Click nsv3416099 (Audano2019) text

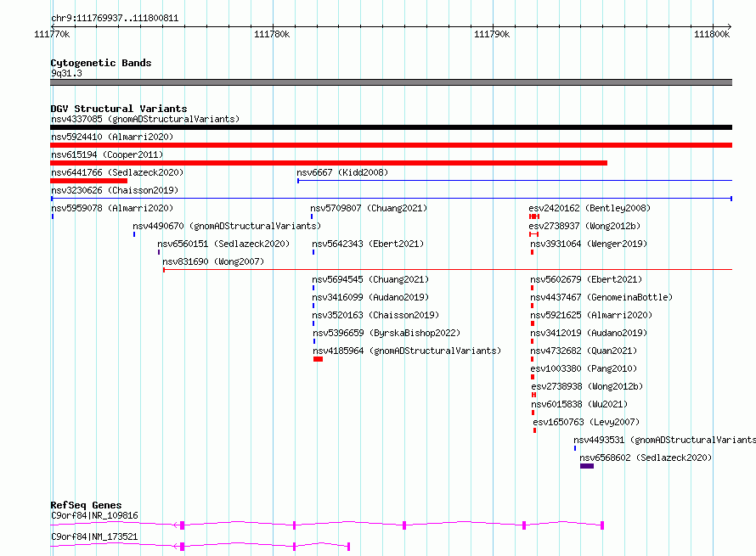[370, 297]
